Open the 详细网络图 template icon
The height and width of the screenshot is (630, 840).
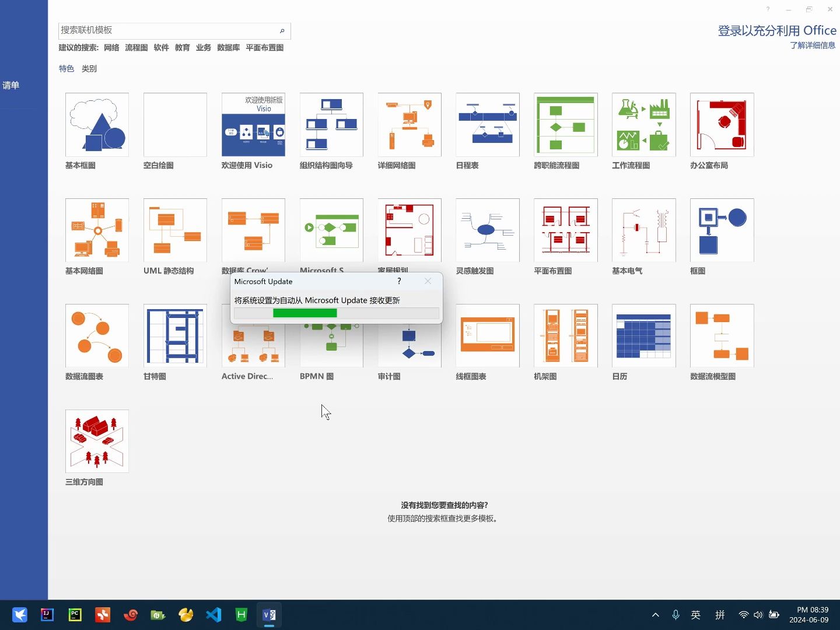coord(409,125)
